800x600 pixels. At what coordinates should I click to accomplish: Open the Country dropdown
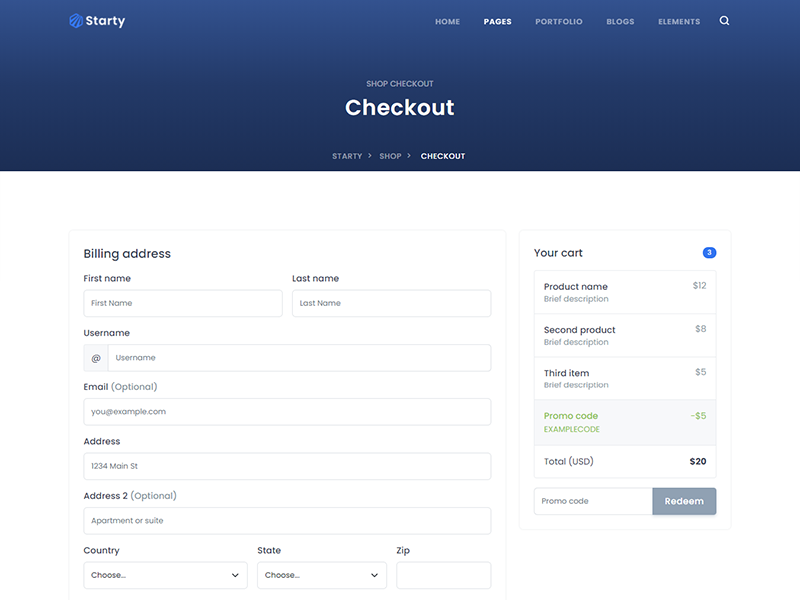pyautogui.click(x=165, y=575)
